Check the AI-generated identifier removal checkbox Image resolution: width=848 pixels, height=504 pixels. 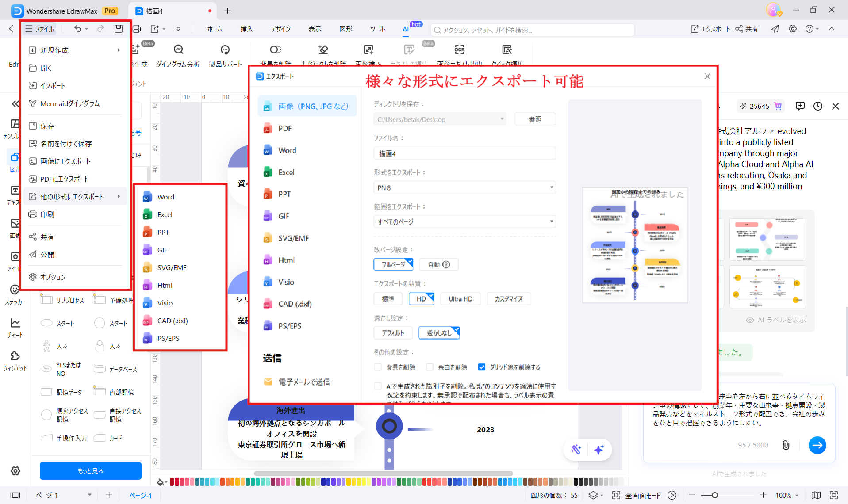378,386
